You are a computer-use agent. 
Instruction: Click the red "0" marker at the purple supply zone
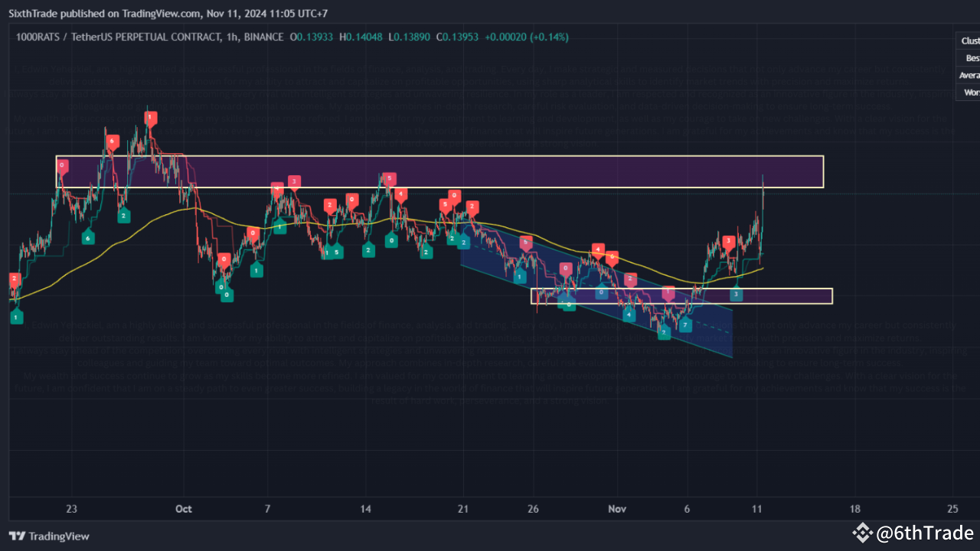[x=62, y=165]
